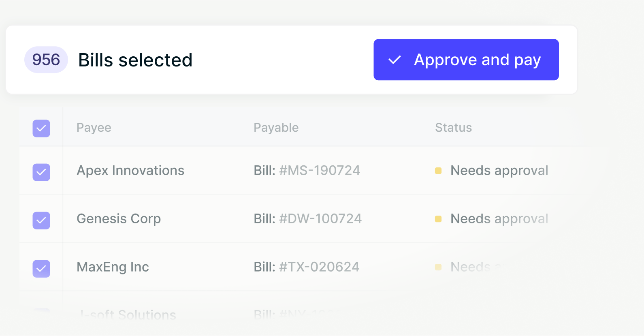Click the yellow status dot for Genesis Corp
Screen dimensions: 644x336
[438, 219]
